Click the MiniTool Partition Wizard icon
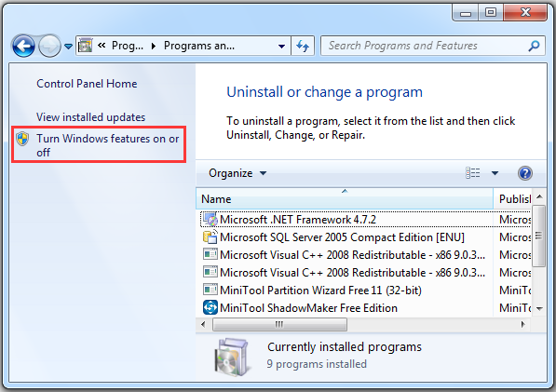 (x=210, y=290)
